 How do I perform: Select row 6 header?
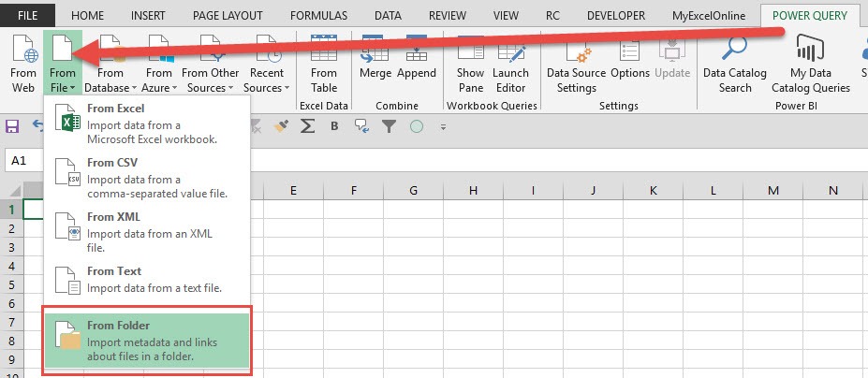11,303
